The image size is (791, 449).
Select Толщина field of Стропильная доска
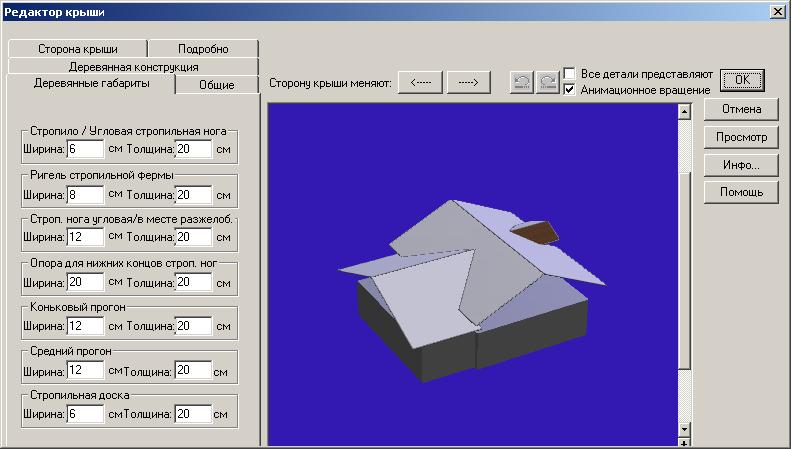(193, 414)
